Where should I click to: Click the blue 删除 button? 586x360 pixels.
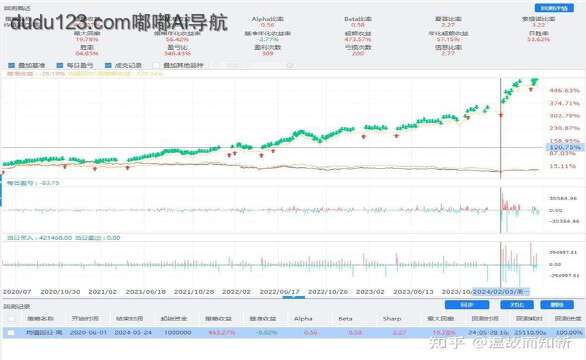pyautogui.click(x=557, y=305)
